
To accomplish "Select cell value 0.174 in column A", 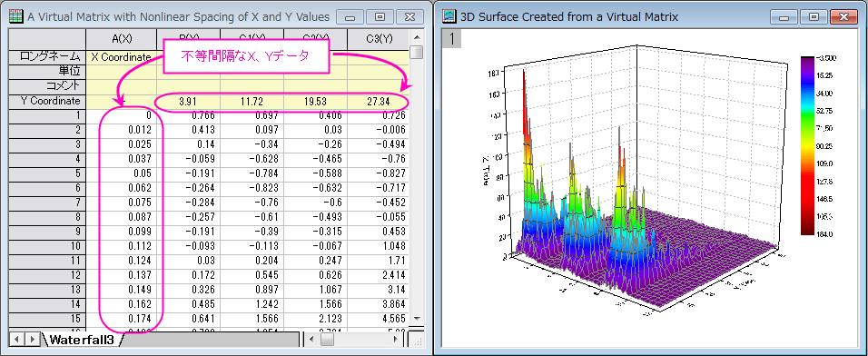I will (122, 319).
